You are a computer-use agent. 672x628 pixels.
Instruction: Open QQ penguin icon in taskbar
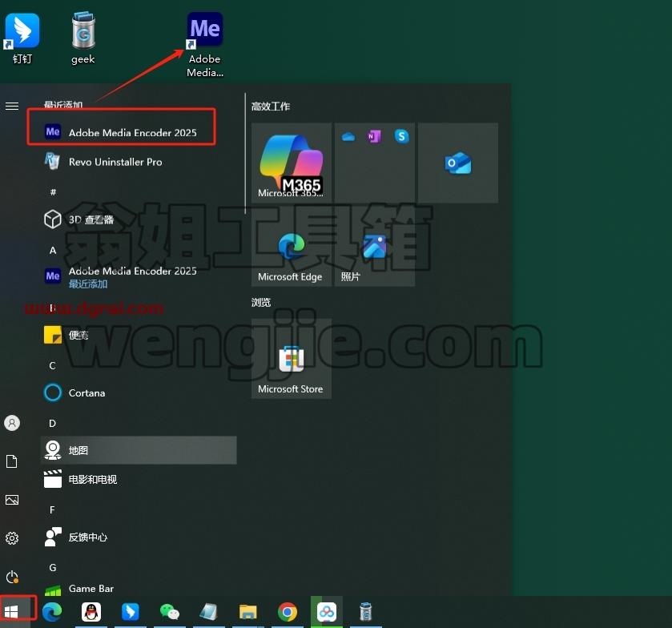91,612
